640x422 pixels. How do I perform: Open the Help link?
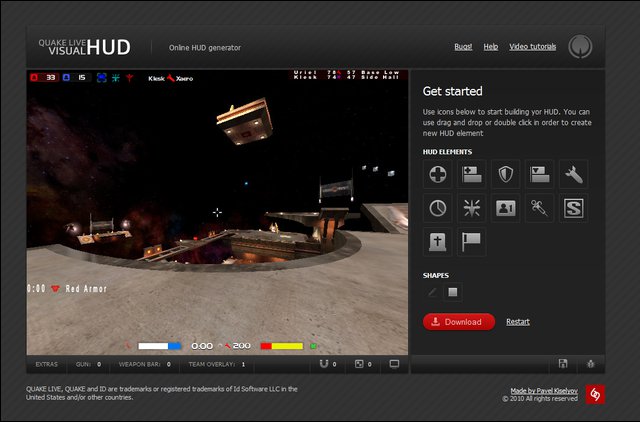coord(491,47)
